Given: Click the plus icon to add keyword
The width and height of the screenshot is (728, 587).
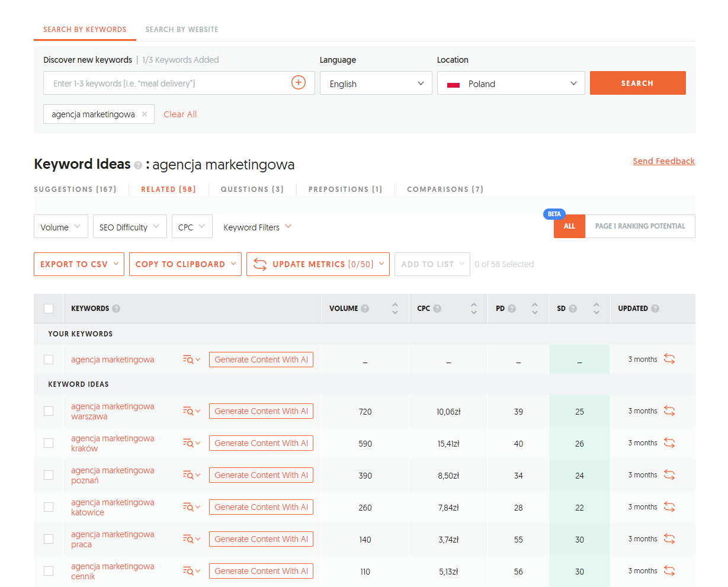Looking at the screenshot, I should pos(299,83).
